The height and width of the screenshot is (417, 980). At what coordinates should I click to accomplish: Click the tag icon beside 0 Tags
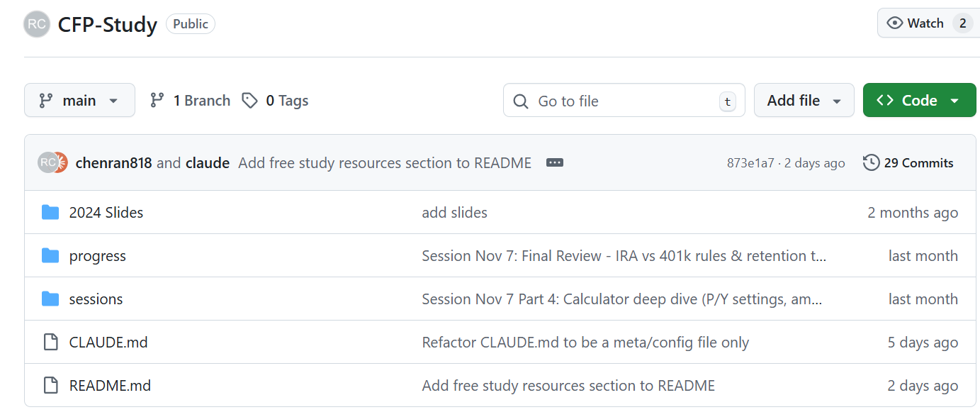[249, 101]
